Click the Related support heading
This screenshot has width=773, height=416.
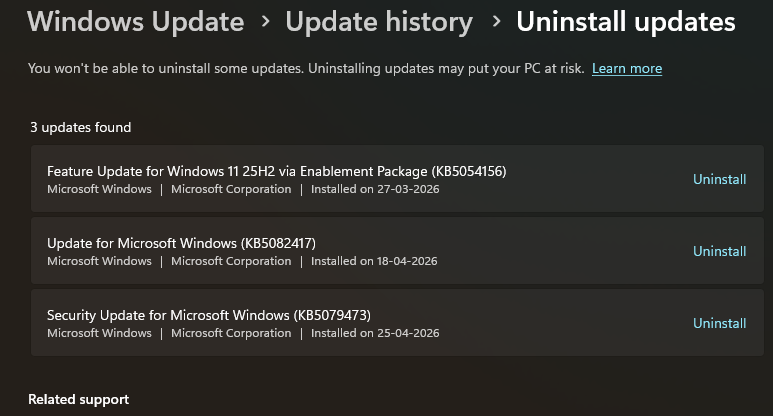coord(78,400)
